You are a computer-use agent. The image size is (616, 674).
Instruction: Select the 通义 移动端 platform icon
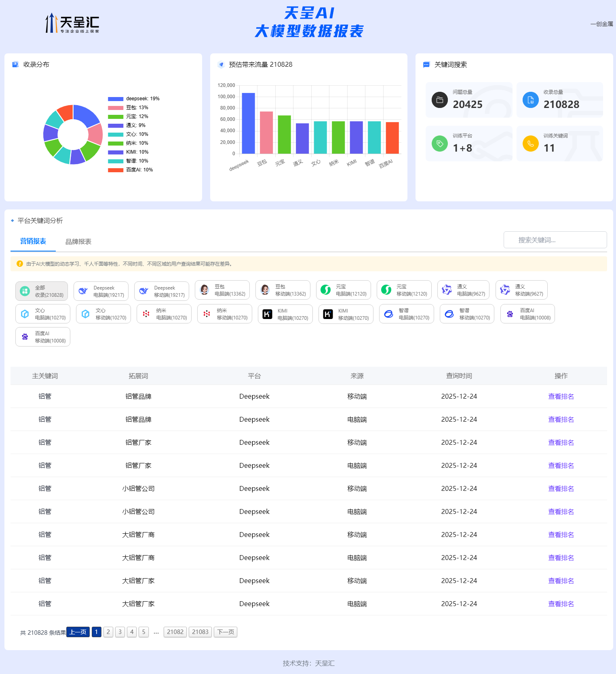[x=505, y=290]
